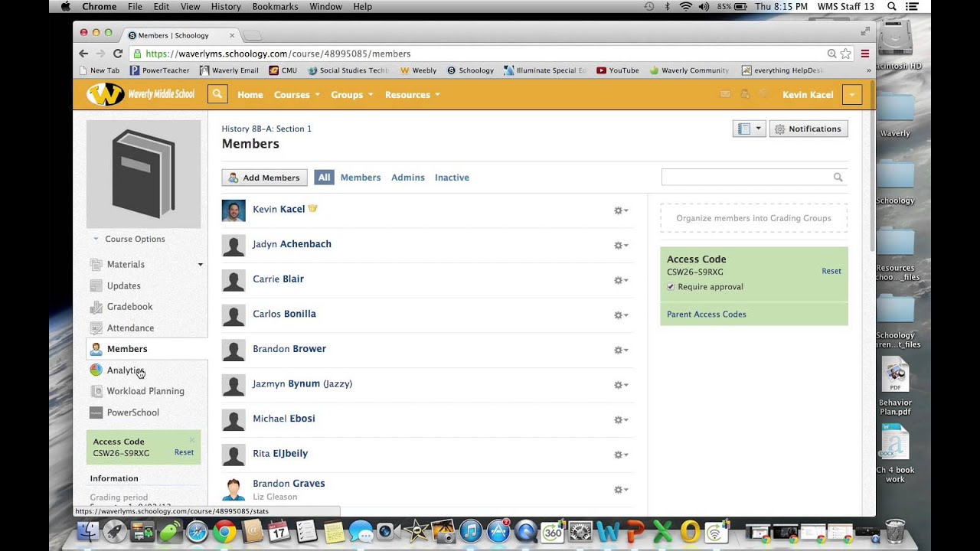
Task: Open the Behavior Plan.pdf desktop file
Action: tap(895, 386)
